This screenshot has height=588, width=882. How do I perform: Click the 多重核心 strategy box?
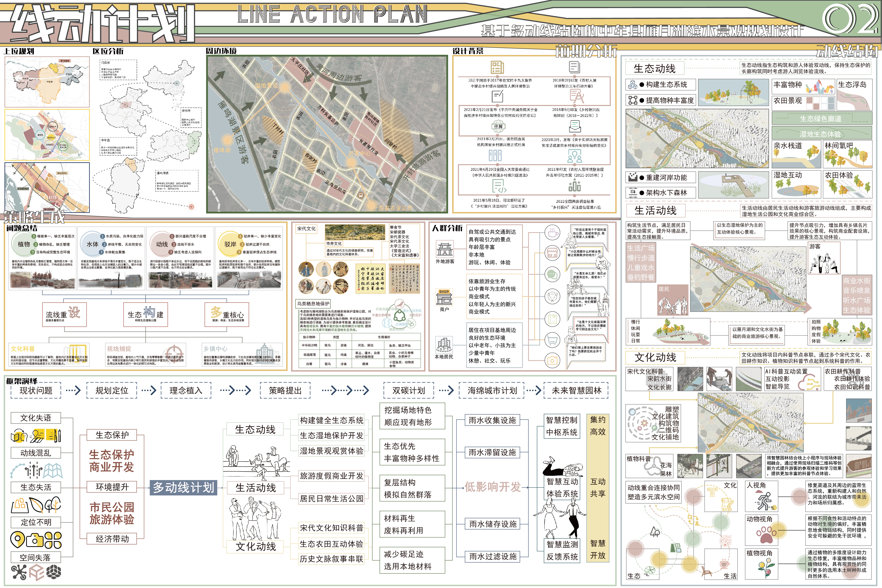coord(227,314)
